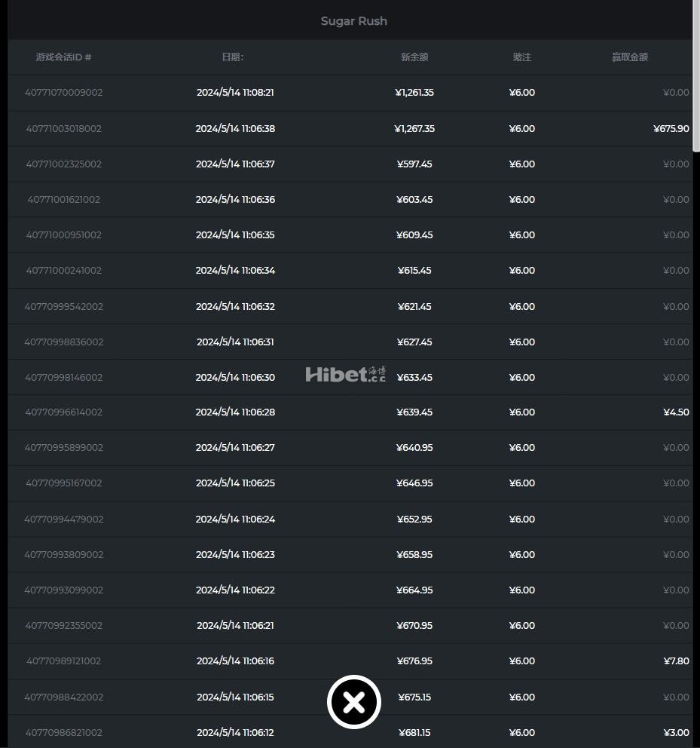Screen dimensions: 700x748
Task: Click the ¥4.50 win amount
Action: coord(676,412)
